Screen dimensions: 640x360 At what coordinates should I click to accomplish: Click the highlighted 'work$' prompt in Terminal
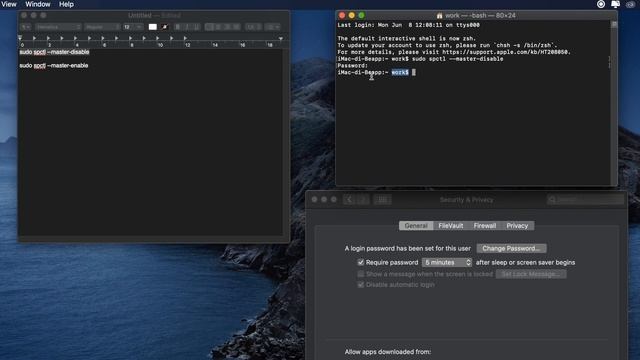click(x=400, y=72)
